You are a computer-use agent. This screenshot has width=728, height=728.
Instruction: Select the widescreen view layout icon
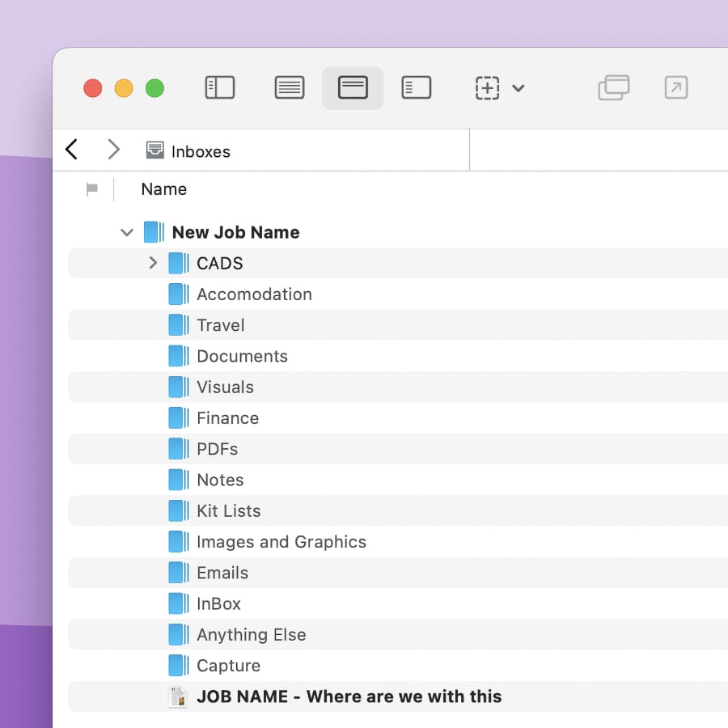click(x=353, y=87)
